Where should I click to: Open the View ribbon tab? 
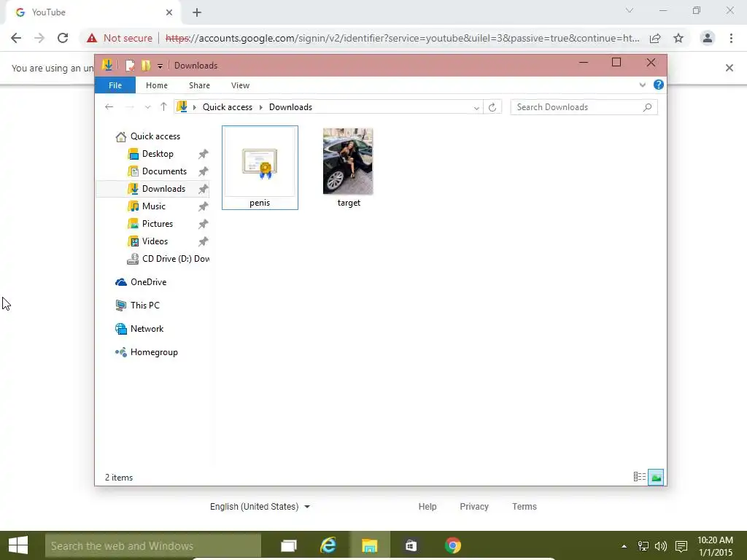click(240, 85)
